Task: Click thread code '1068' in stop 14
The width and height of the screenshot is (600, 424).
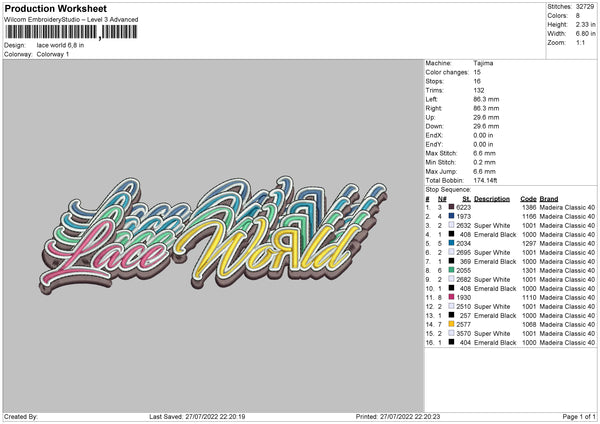Action: point(529,324)
